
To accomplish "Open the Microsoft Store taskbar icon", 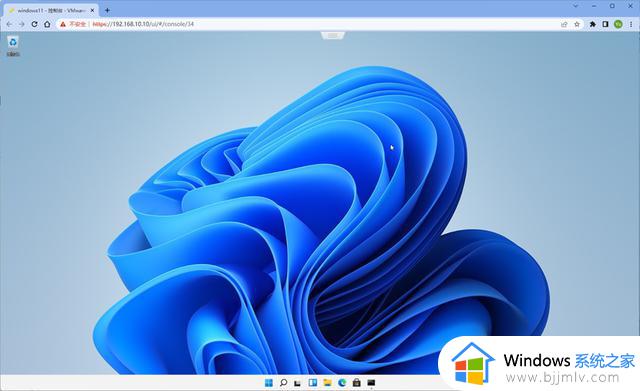I will [356, 383].
